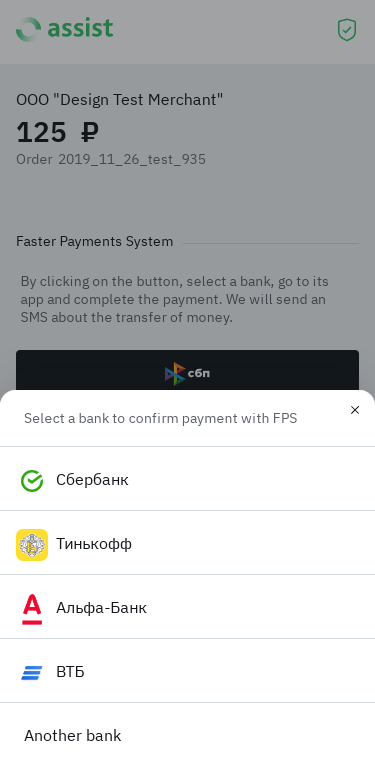Click the assist brand name text
Screen dimensions: 375x784
[80, 28]
